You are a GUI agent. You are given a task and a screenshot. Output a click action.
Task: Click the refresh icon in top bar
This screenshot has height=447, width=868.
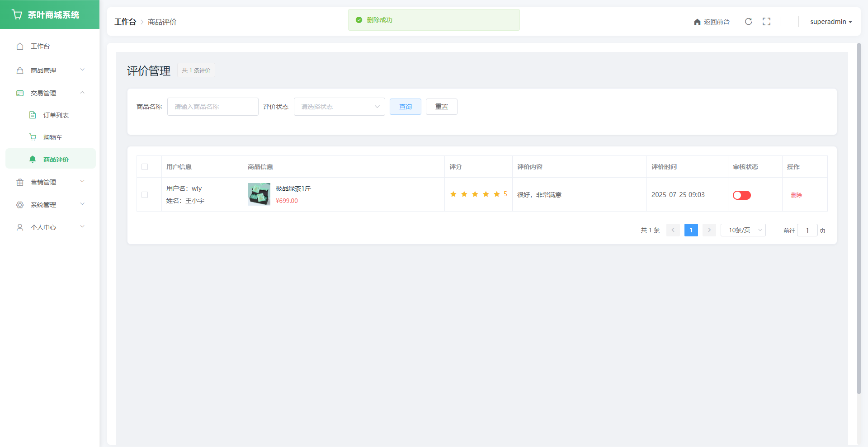click(748, 22)
